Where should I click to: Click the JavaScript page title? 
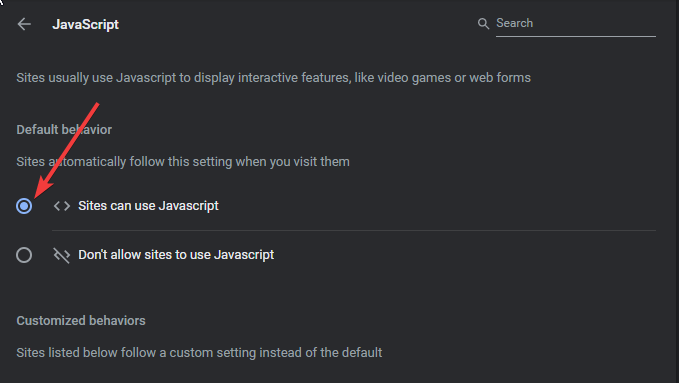point(85,24)
